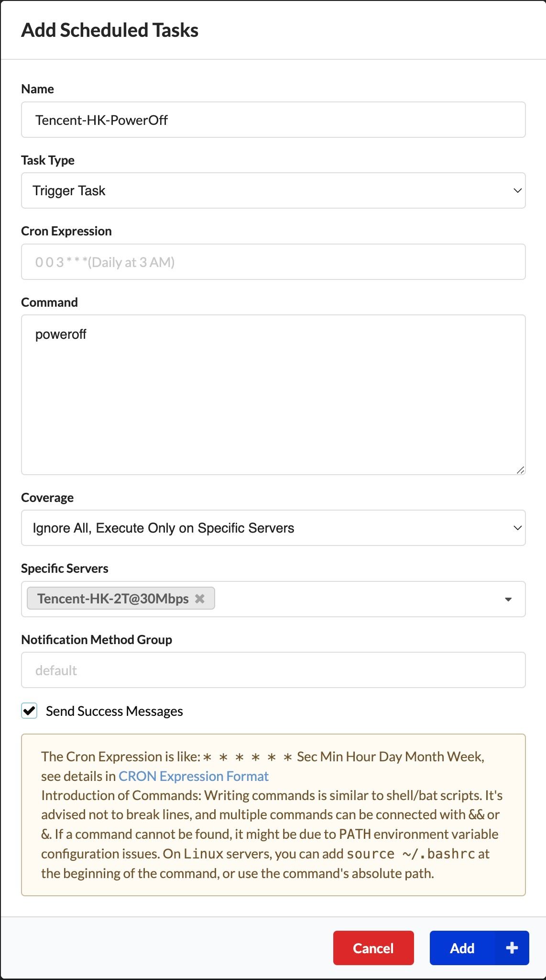The image size is (546, 980).
Task: Open the Specific Servers dropdown arrow
Action: (508, 599)
